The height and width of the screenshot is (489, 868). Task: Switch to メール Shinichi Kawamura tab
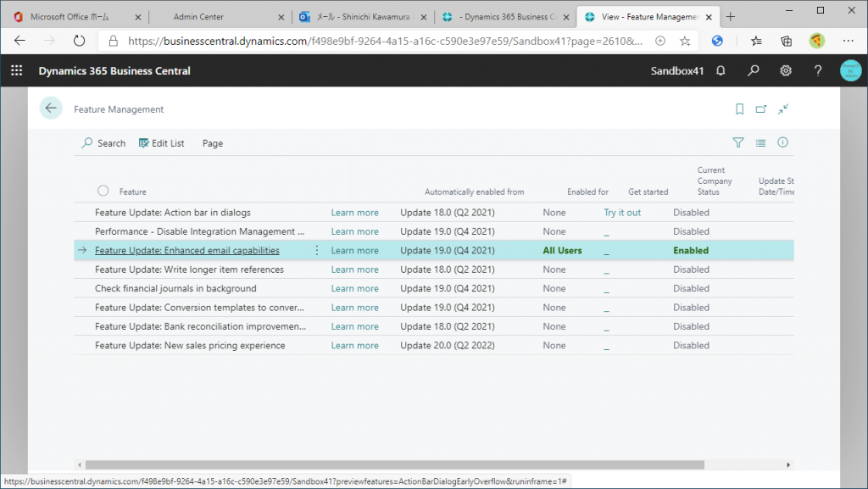363,17
